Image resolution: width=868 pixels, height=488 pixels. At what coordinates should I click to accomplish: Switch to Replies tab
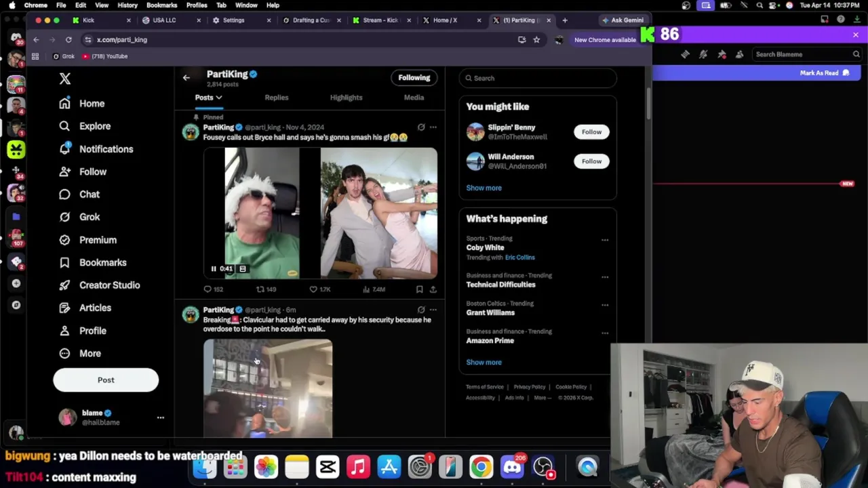coord(277,98)
